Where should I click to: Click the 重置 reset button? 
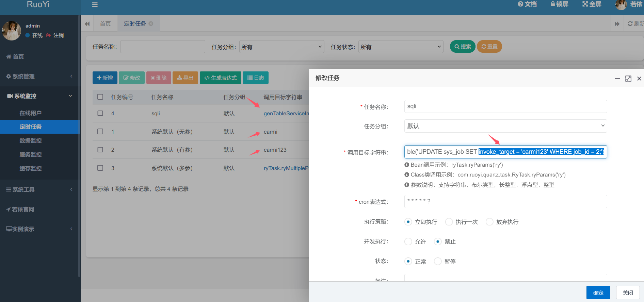tap(489, 47)
